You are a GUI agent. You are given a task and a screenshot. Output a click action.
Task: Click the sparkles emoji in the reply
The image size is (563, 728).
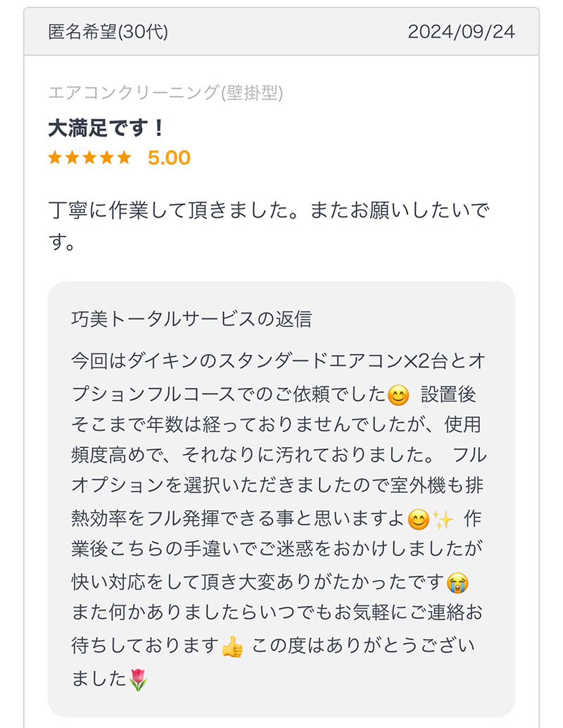(443, 520)
